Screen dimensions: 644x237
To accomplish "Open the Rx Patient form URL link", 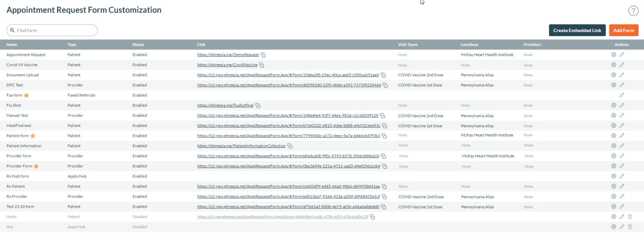I will [289, 186].
